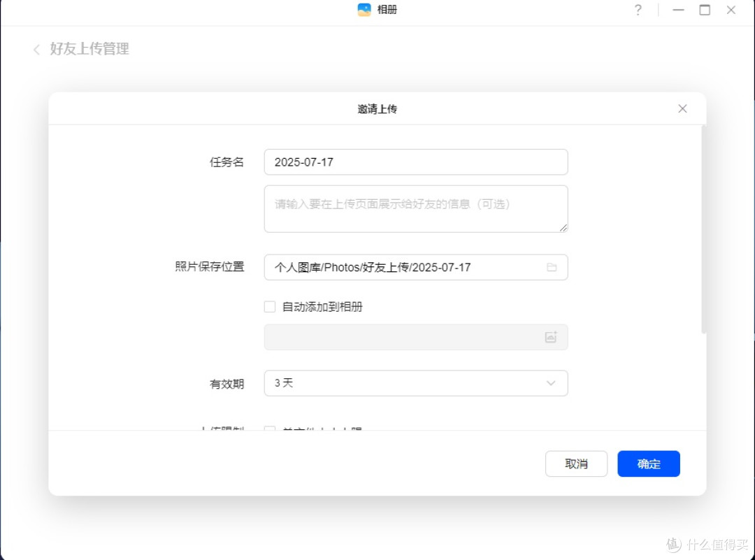The width and height of the screenshot is (755, 560).
Task: Click the album picker icon in disabled field
Action: (551, 337)
